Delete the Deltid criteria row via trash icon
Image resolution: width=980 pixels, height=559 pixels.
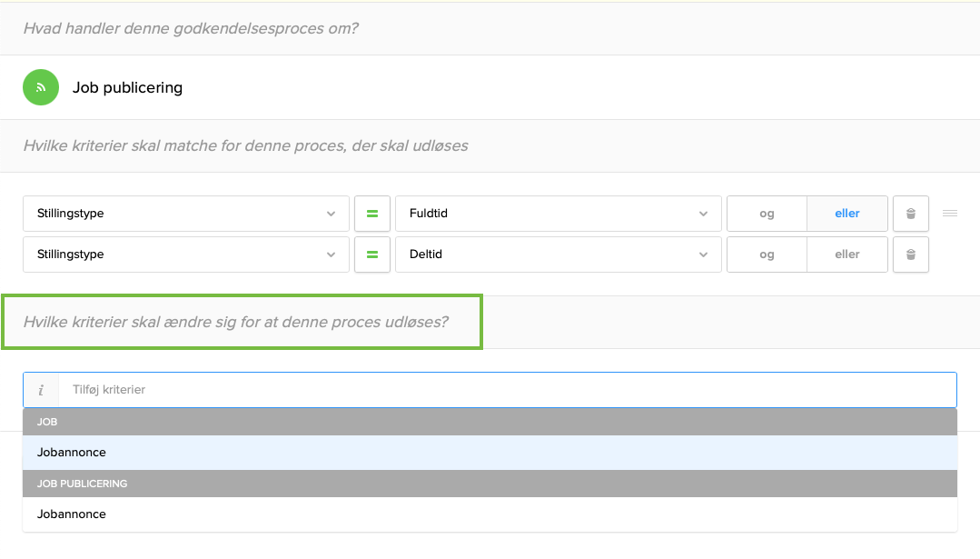tap(910, 255)
